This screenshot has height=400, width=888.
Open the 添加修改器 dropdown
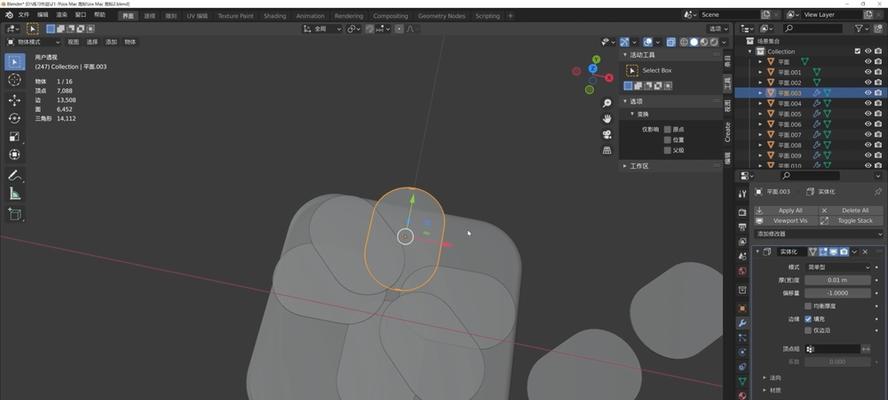[x=818, y=233]
